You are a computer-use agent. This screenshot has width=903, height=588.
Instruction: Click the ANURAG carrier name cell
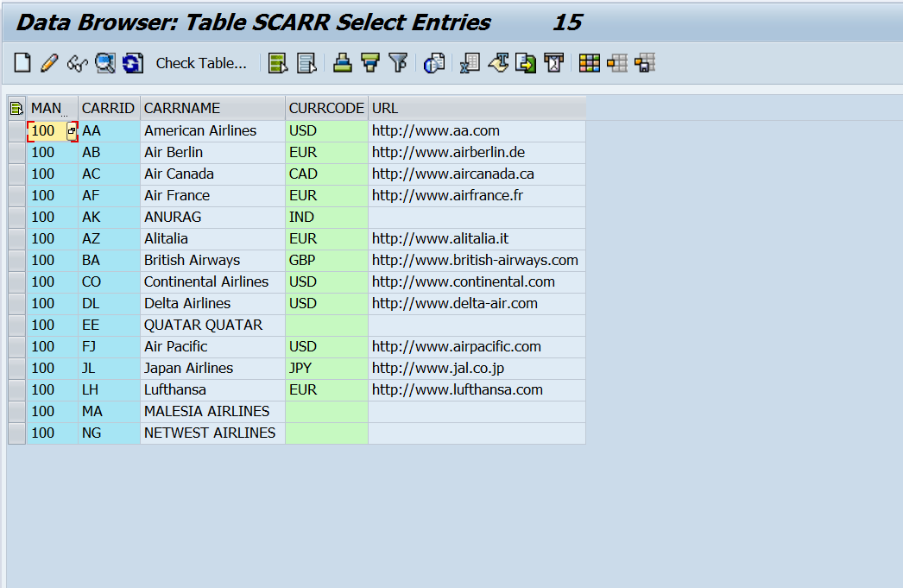point(212,217)
